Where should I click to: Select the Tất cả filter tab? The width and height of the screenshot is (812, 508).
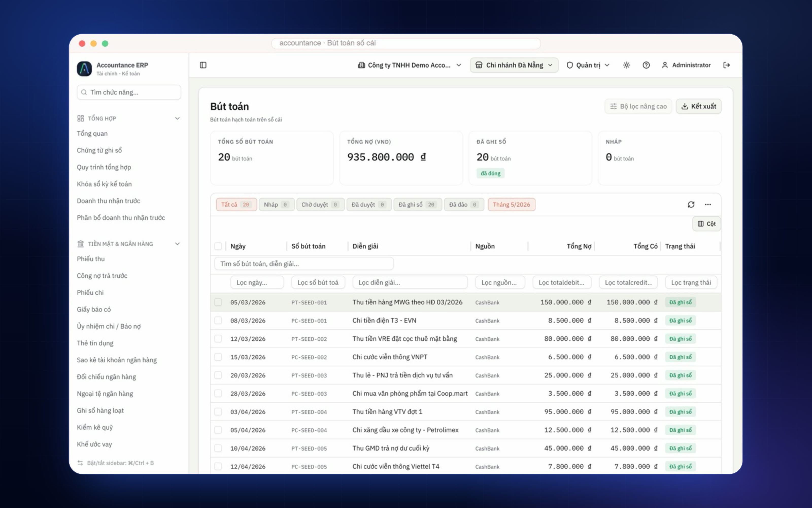236,204
